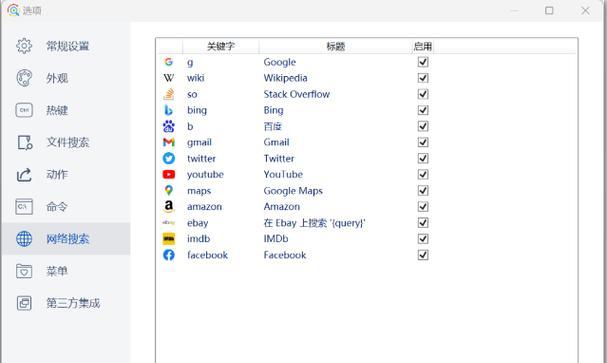Toggle the Facebook enabled checkbox
This screenshot has width=607, height=363.
(x=423, y=255)
